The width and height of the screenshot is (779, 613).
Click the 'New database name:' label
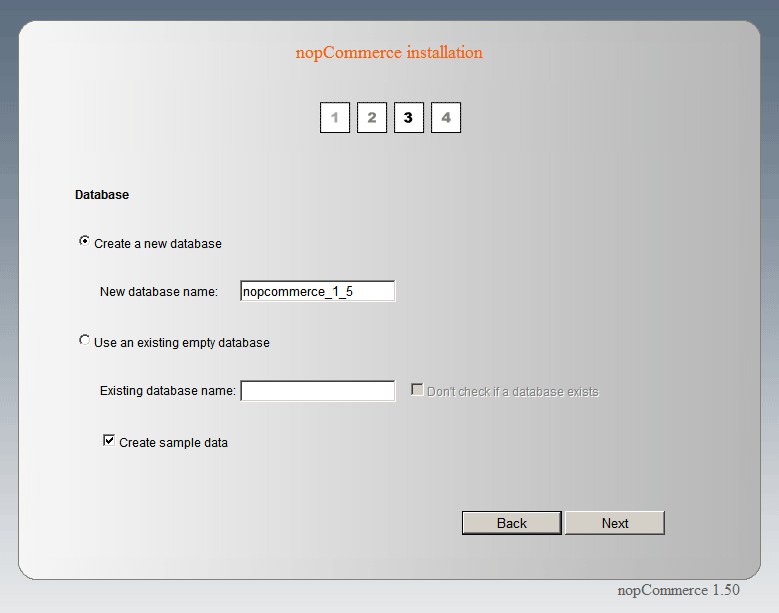tap(159, 292)
